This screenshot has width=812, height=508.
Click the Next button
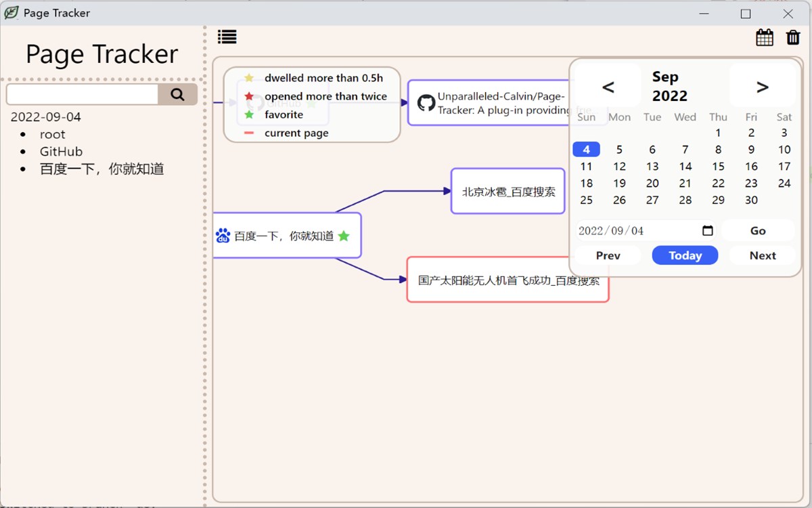tap(763, 255)
